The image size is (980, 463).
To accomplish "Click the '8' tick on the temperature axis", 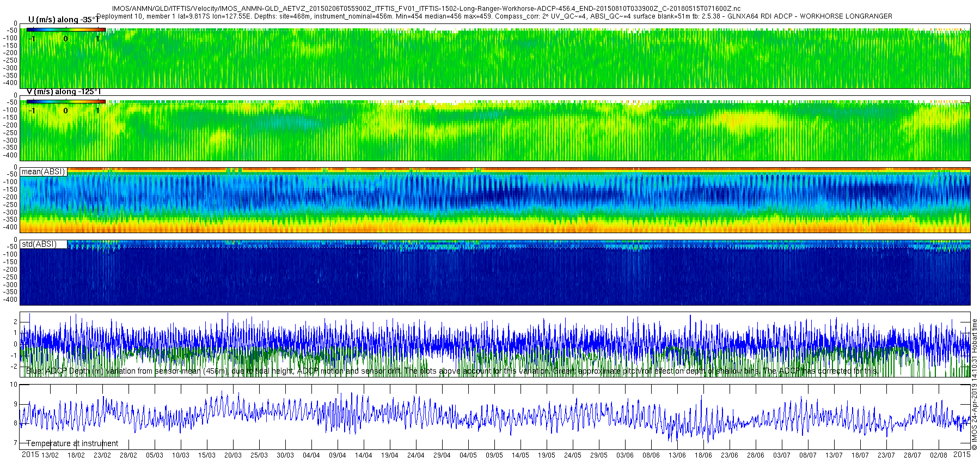I will (16, 423).
